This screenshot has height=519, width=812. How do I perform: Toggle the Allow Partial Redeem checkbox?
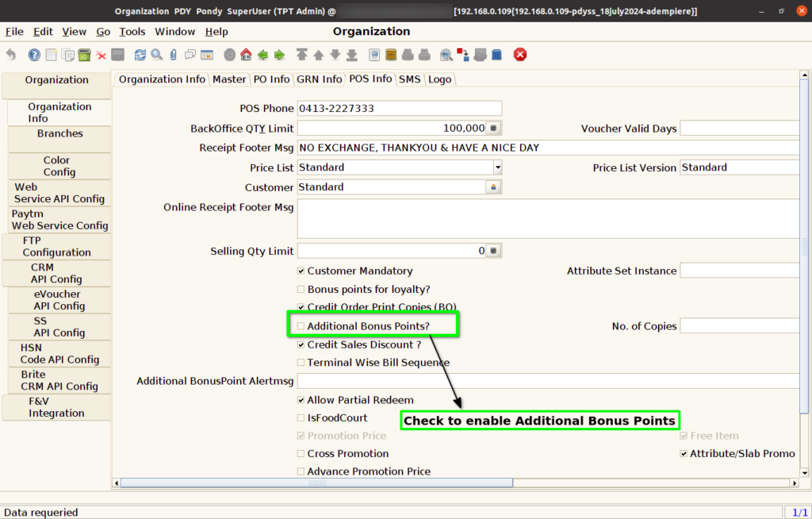(301, 400)
